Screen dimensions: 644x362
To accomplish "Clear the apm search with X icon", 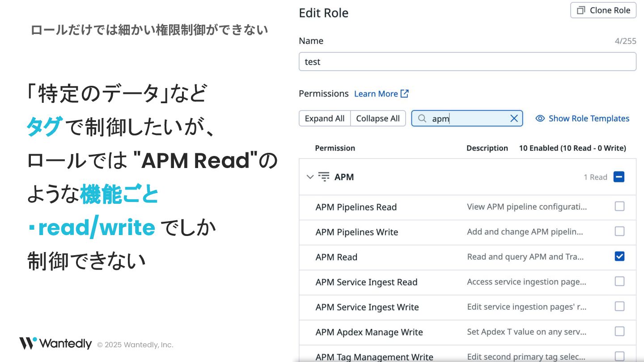I will (x=514, y=118).
